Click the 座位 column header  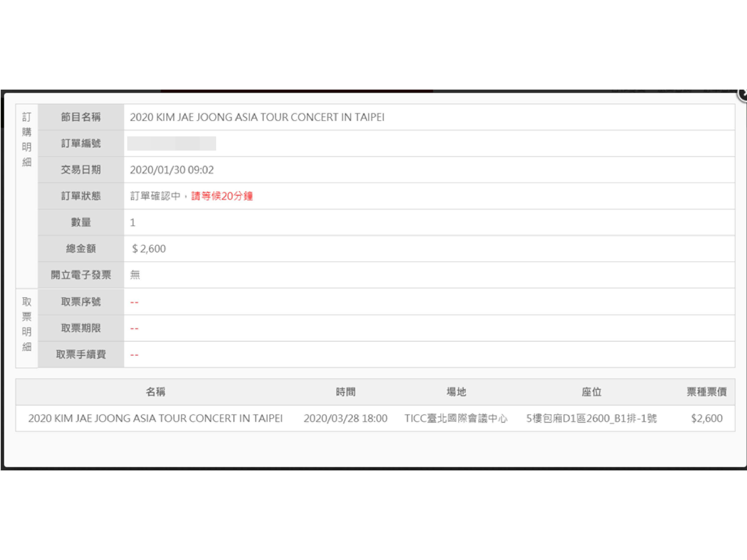591,392
